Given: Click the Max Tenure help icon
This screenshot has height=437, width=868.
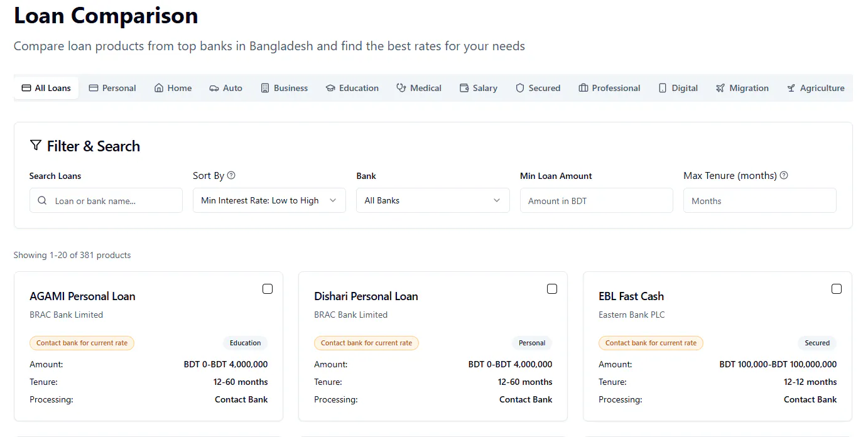Looking at the screenshot, I should [x=784, y=176].
